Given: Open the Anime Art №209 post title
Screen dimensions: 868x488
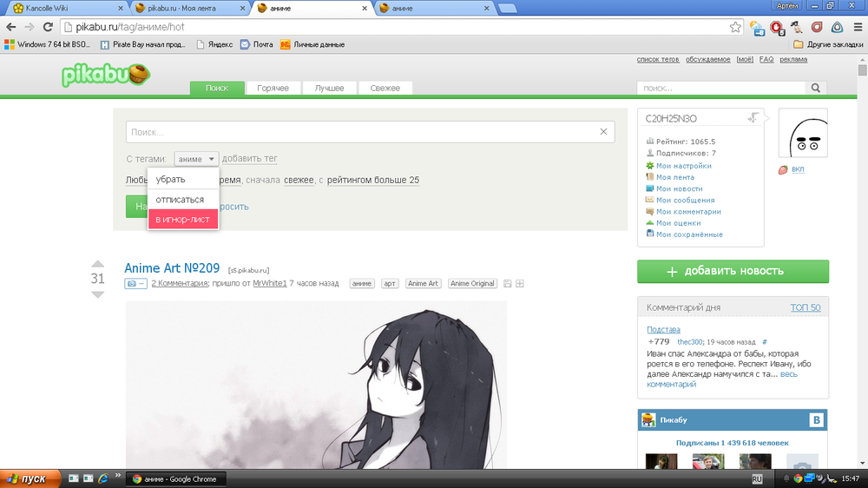Looking at the screenshot, I should tap(172, 268).
